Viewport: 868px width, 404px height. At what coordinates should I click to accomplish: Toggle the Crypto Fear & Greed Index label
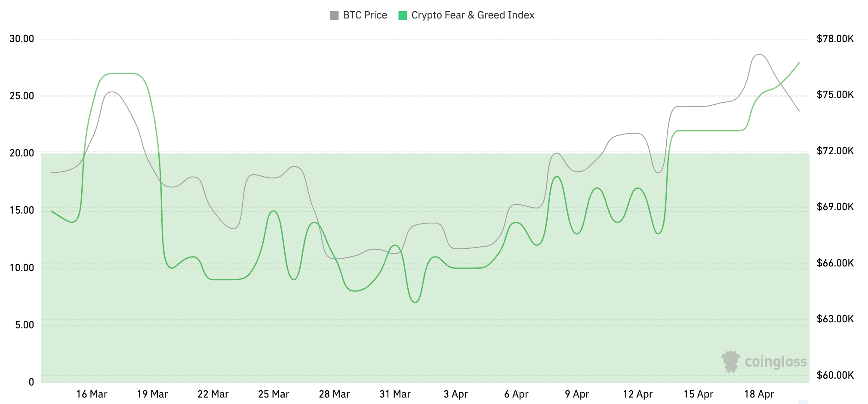click(x=473, y=15)
